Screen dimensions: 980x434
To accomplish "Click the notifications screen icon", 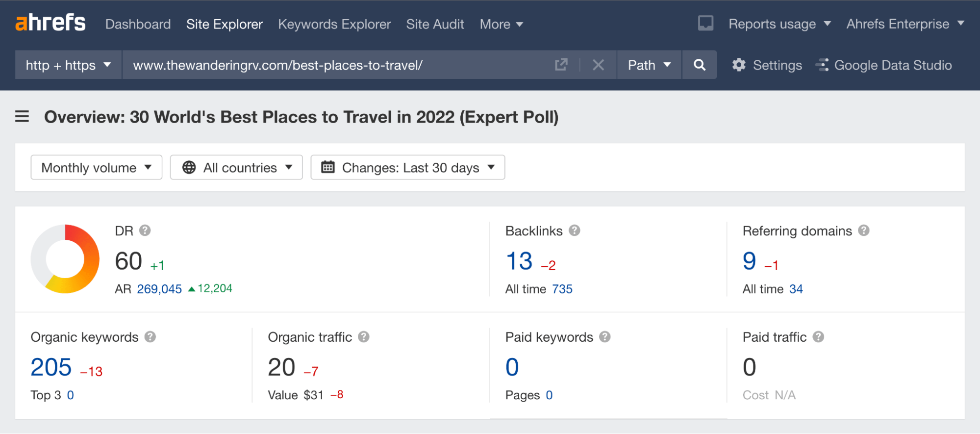I will (705, 24).
